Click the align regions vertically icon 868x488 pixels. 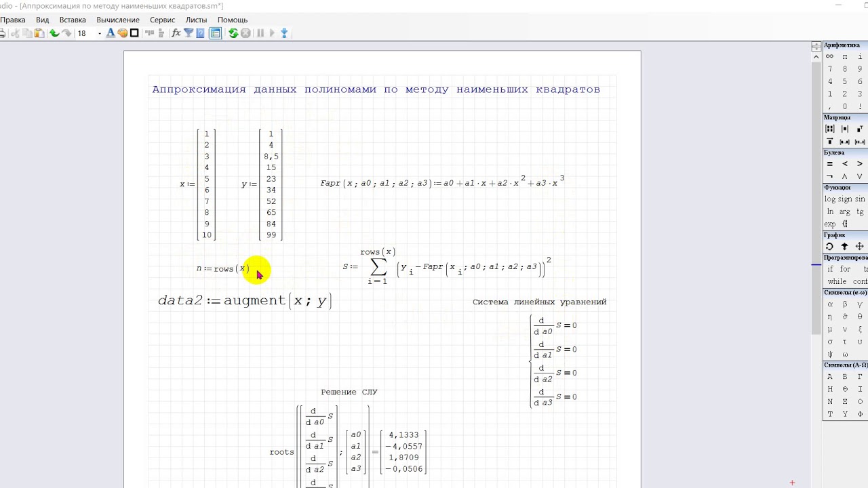point(161,33)
